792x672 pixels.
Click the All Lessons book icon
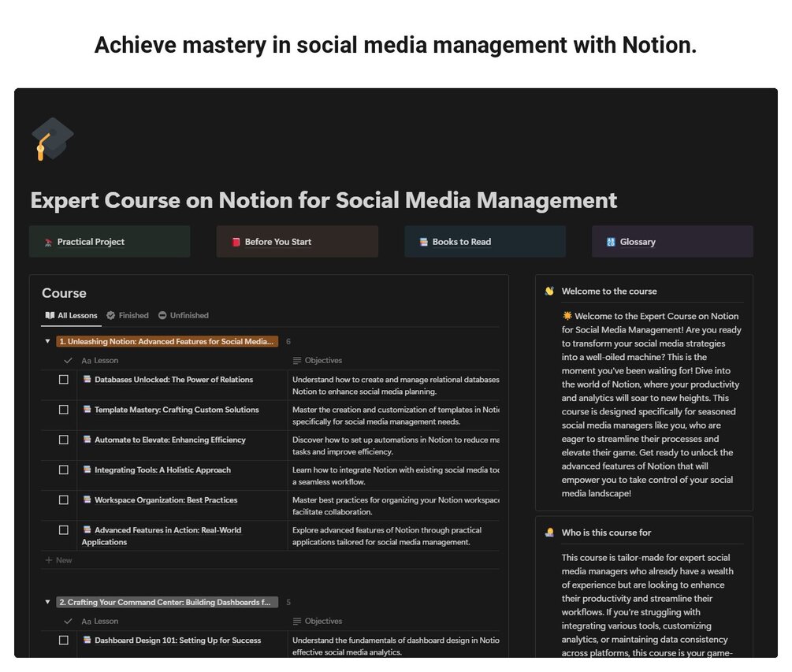pos(50,316)
